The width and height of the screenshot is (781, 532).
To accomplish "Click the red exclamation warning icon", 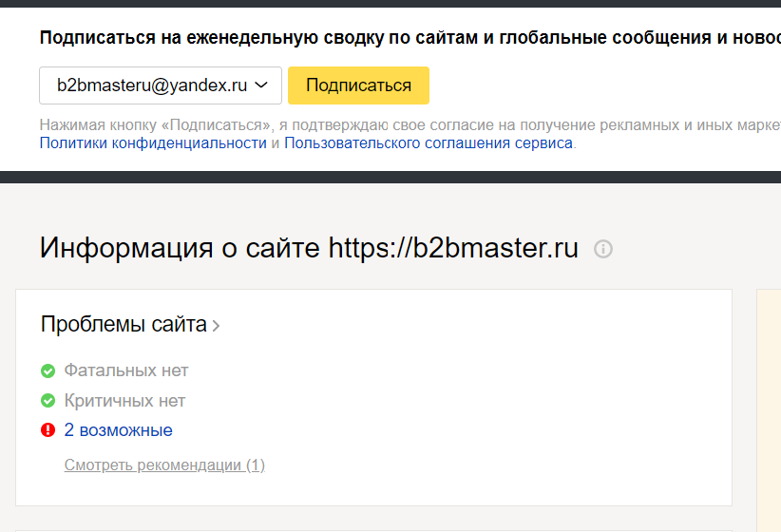I will click(48, 430).
